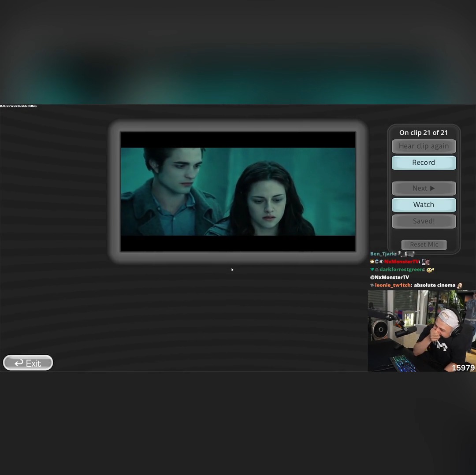Click the 'absolute cinema' chat message
This screenshot has width=476, height=475.
435,285
